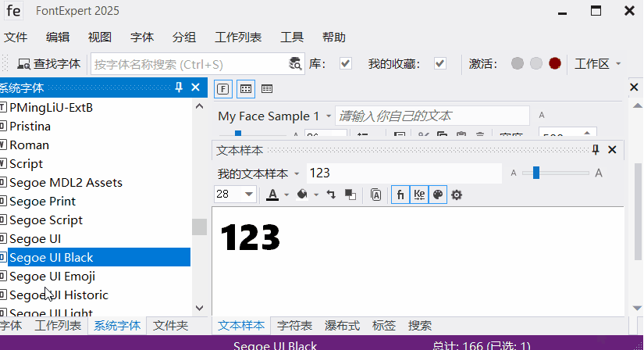Open the 工作列表 menu
The image size is (644, 350).
238,37
